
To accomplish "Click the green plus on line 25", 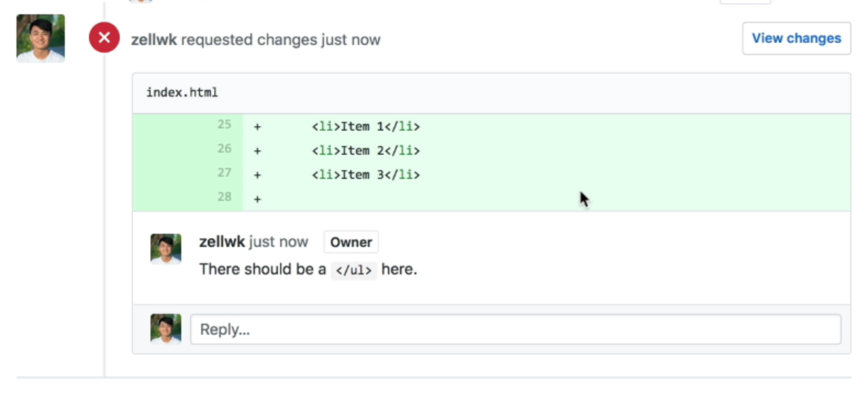I will pyautogui.click(x=257, y=126).
